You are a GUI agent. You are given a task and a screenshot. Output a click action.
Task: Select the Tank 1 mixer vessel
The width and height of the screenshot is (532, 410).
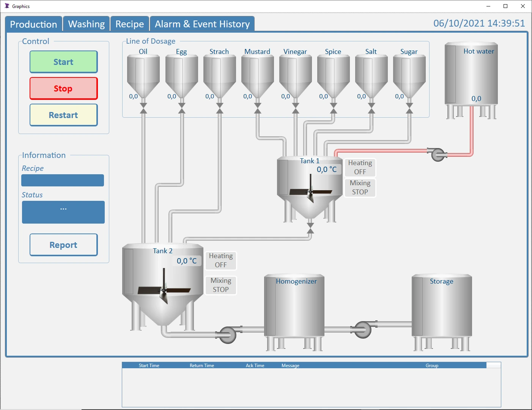[x=310, y=189]
